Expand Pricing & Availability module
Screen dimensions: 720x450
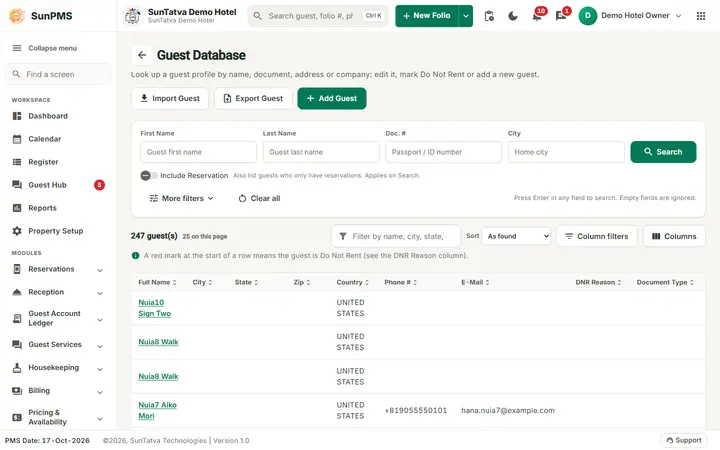coord(100,418)
